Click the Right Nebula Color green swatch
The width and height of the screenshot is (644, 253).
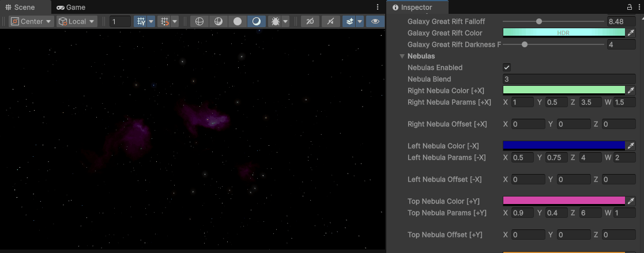(x=563, y=90)
